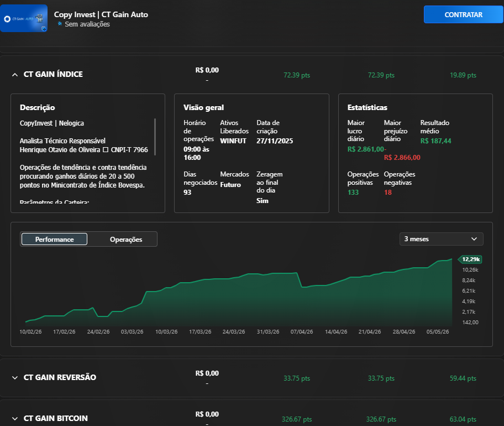Click the 142,00 y-axis label
Screen dimensions: 504x426
tap(470, 323)
